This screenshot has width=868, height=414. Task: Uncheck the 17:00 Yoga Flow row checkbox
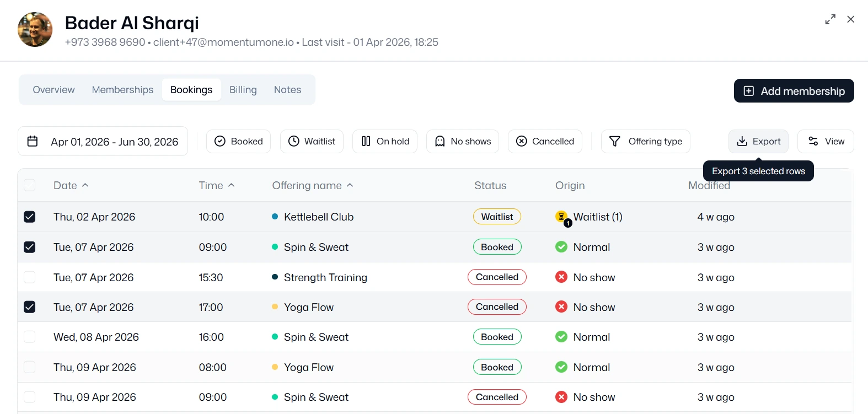(x=30, y=307)
